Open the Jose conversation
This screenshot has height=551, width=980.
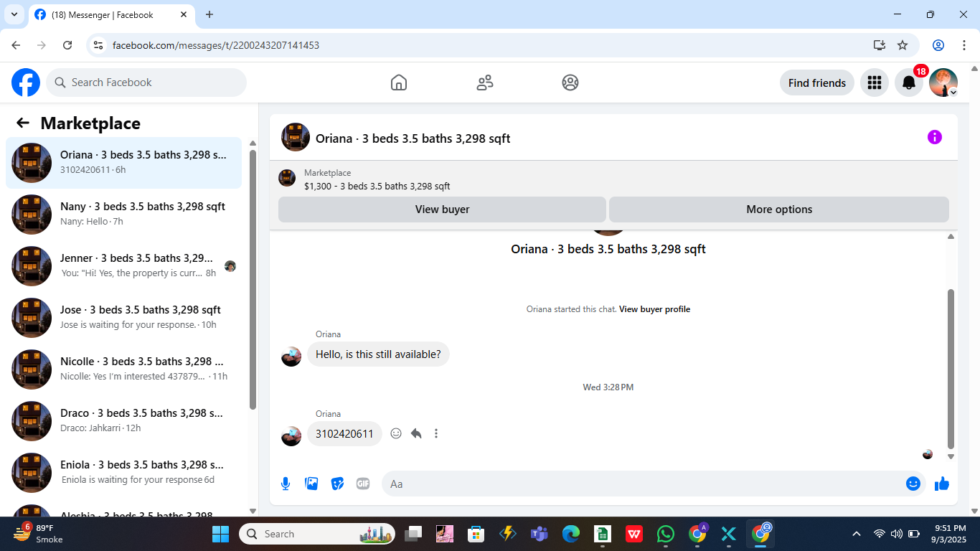click(x=124, y=318)
